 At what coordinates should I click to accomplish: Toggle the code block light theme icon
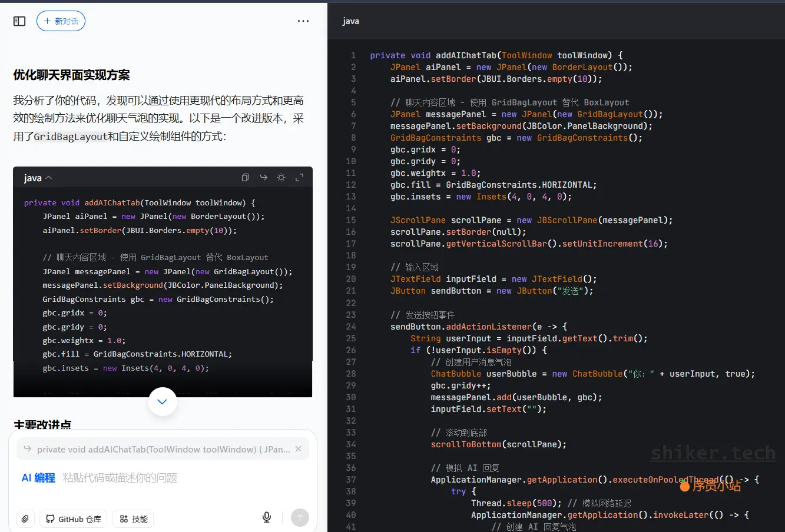click(281, 177)
